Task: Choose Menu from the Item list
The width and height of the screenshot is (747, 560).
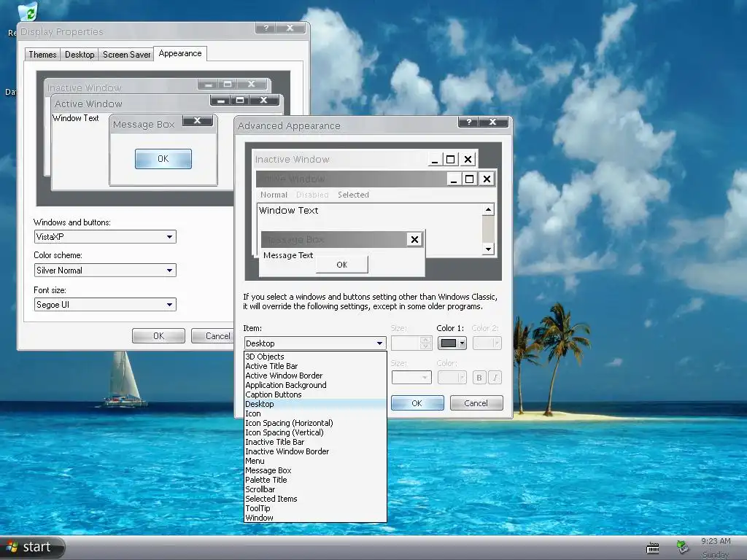Action: 315,461
